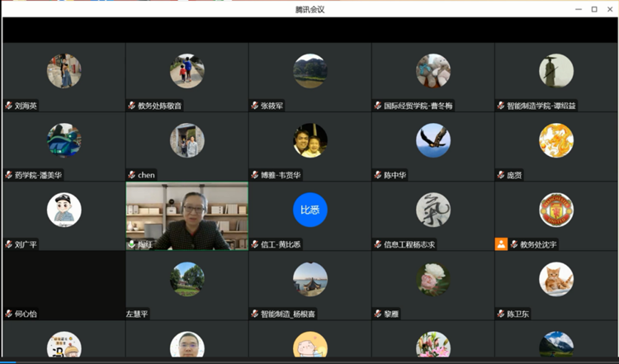Click the green mic icon in the live video tile
Screen dimensions: 619x364
(x=131, y=244)
